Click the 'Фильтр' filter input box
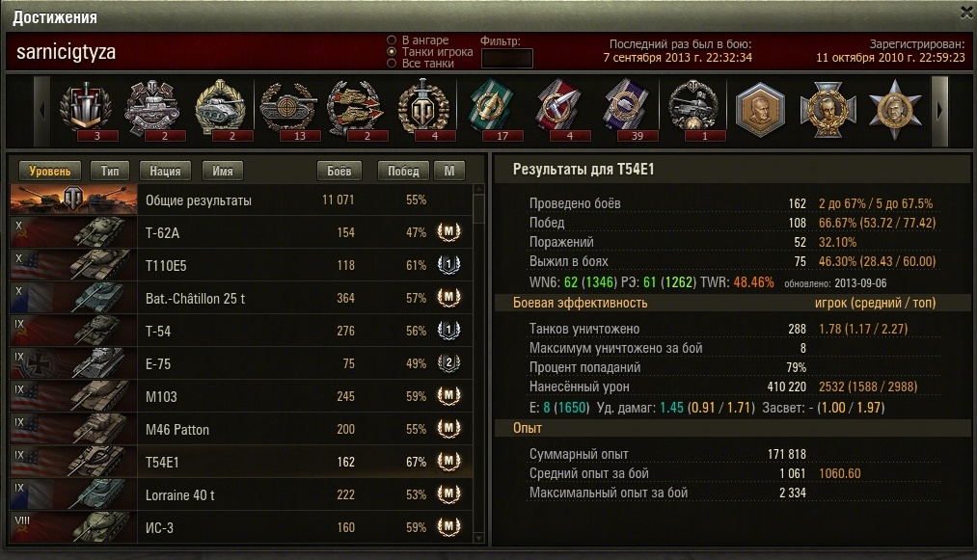The width and height of the screenshot is (977, 560). coord(507,59)
